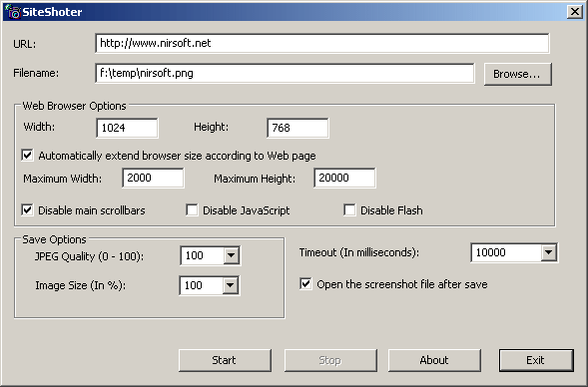This screenshot has width=588, height=387.
Task: Click the 'Maximum Width:' label
Action: [x=63, y=179]
